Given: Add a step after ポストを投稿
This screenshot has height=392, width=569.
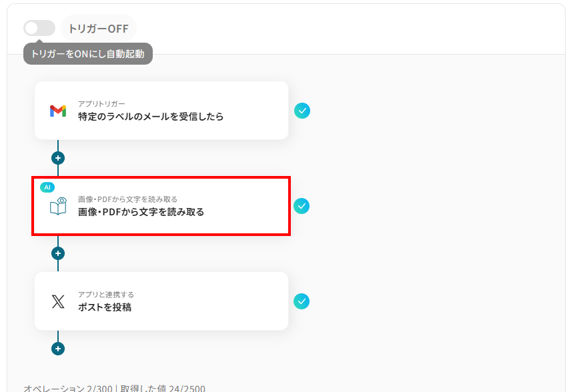Looking at the screenshot, I should coord(58,349).
